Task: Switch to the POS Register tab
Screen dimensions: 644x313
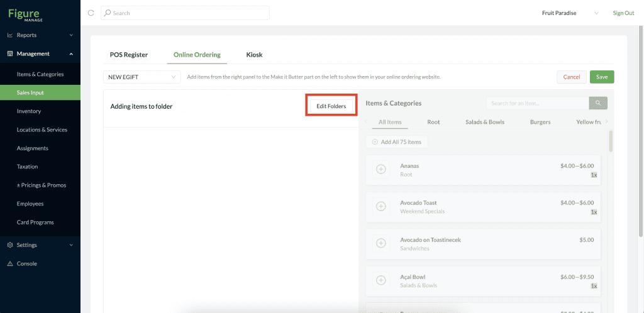Action: [128, 55]
